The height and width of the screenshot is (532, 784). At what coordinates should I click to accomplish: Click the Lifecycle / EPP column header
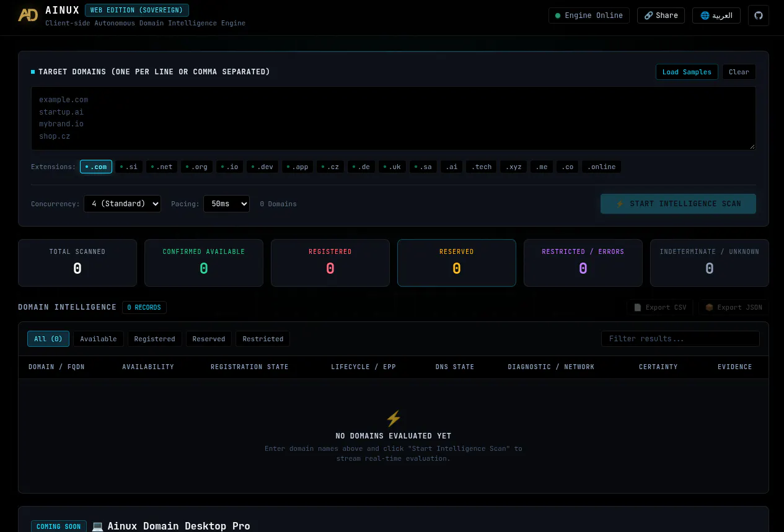click(363, 367)
